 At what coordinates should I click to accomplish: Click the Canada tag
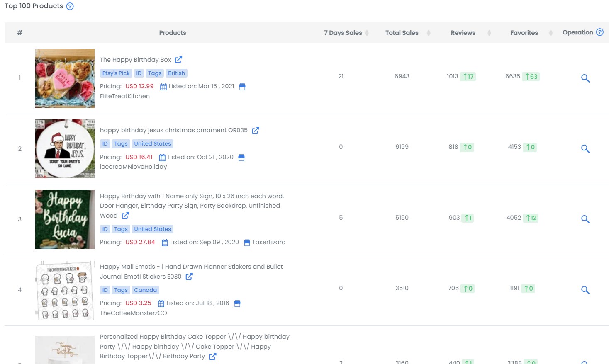145,290
